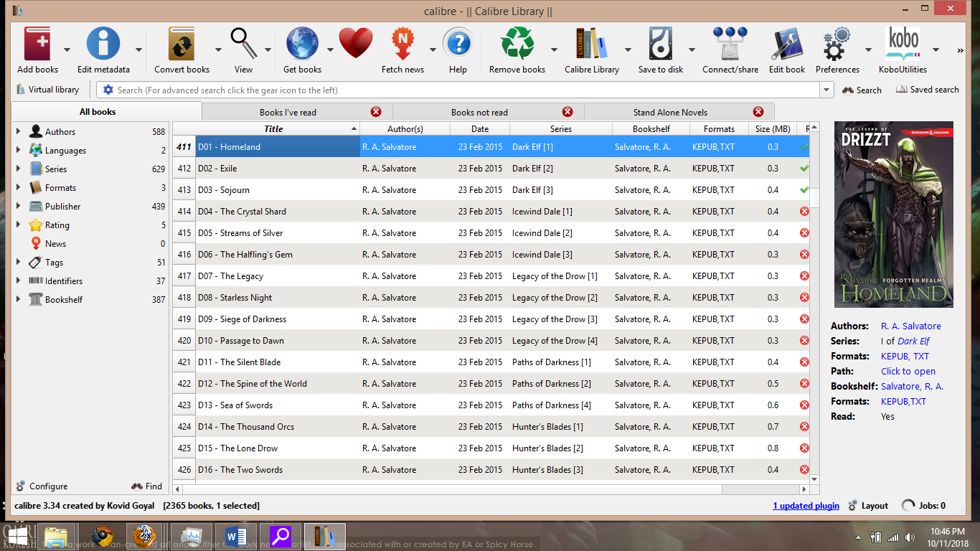The height and width of the screenshot is (551, 980).
Task: Open the Add books dropdown arrow
Action: 67,50
